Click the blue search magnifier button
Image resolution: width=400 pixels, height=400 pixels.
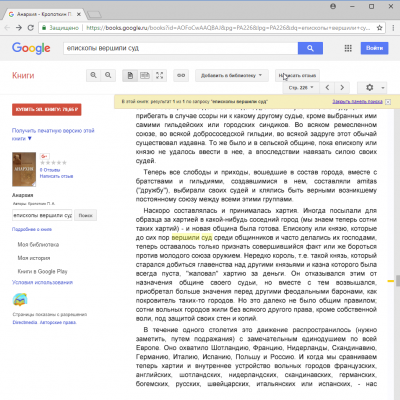310,48
